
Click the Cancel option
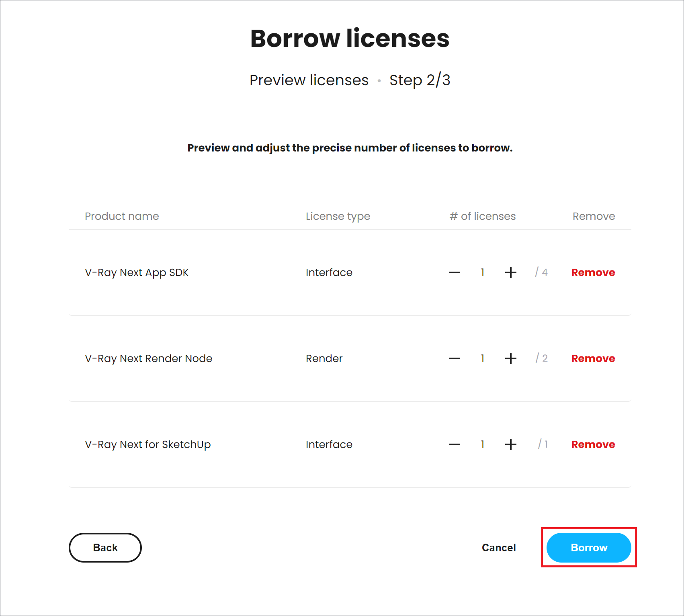coord(499,547)
